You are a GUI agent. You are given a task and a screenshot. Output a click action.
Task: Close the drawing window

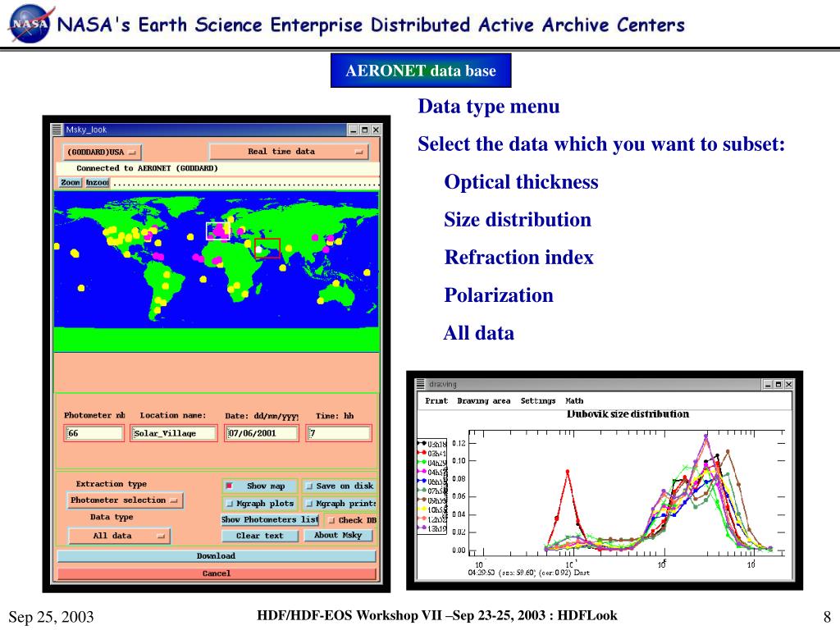click(788, 384)
